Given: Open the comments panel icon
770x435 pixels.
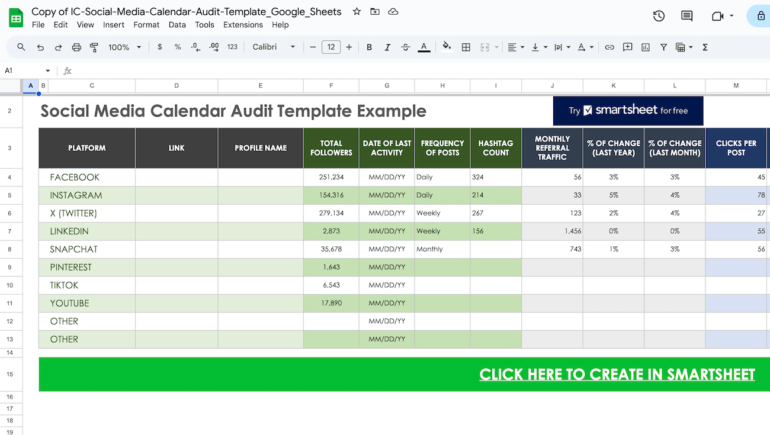Looking at the screenshot, I should 687,16.
